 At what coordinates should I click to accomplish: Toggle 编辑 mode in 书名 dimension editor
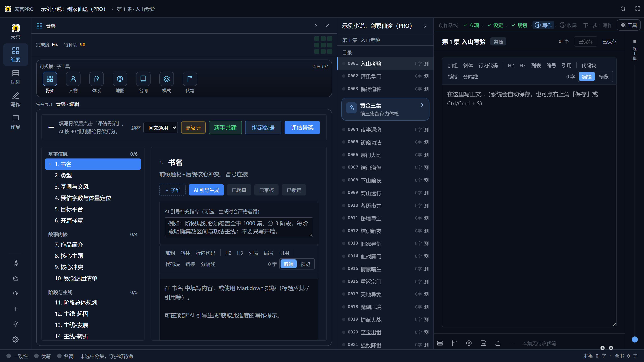pyautogui.click(x=289, y=264)
